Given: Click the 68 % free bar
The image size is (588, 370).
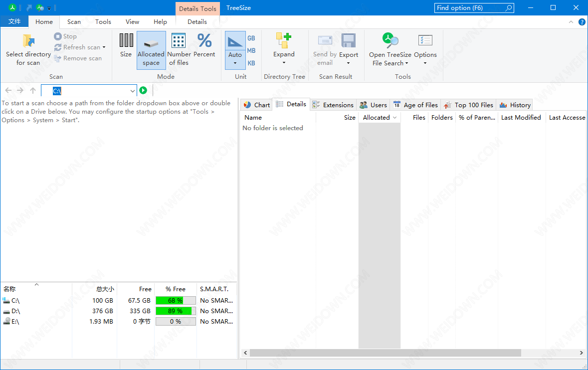Looking at the screenshot, I should click(x=176, y=301).
